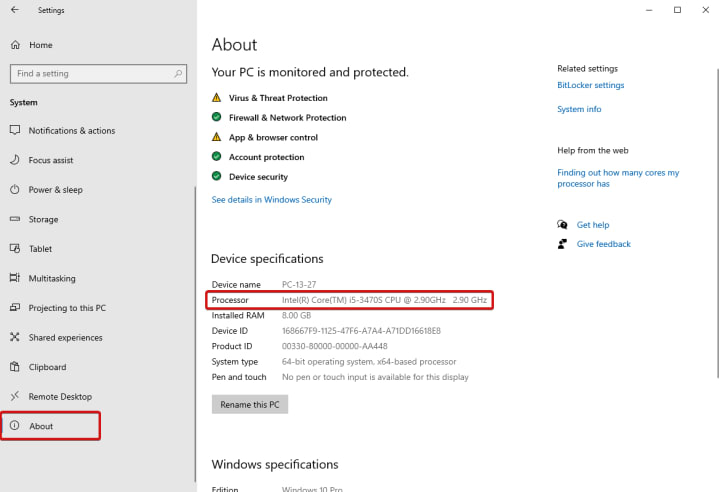Screen dimensions: 720x492
Task: Click the Give feedback link
Action: 603,244
